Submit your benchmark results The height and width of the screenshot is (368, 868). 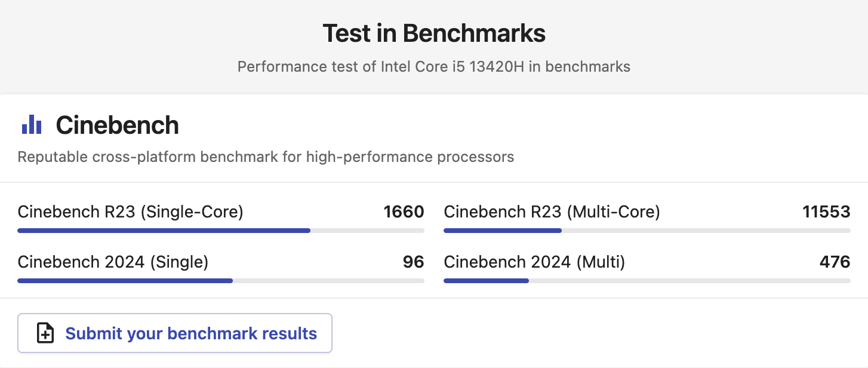click(x=175, y=333)
